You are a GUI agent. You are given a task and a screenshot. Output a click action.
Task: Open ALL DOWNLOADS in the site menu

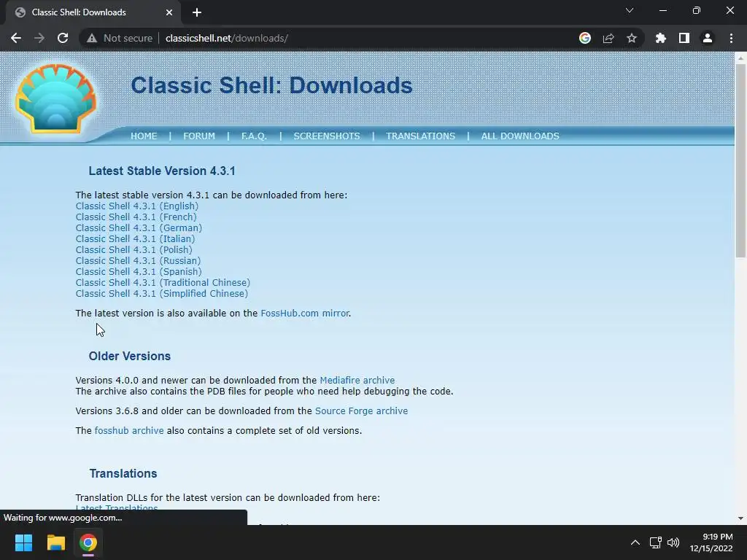(x=520, y=136)
